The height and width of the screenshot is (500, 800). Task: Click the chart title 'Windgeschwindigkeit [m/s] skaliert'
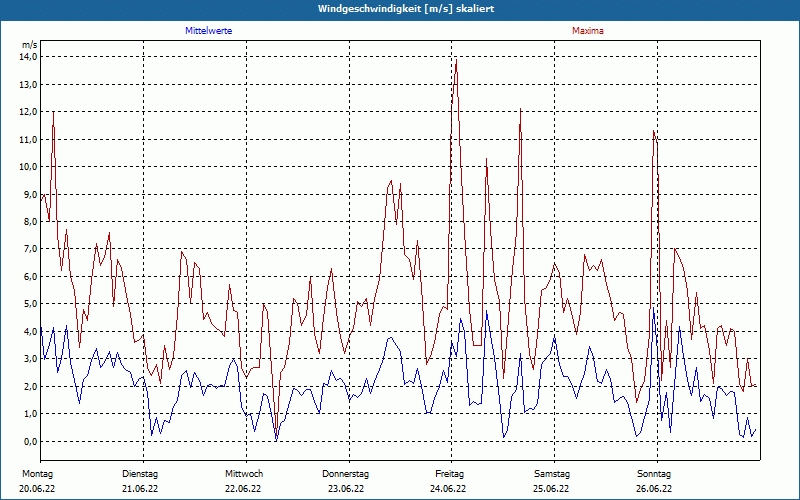(x=406, y=9)
